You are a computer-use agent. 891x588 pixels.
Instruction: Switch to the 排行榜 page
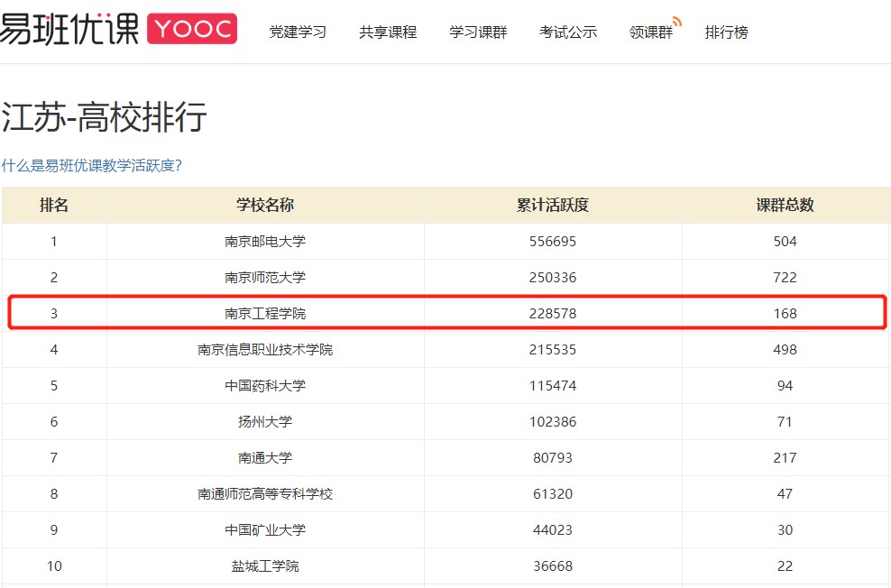tap(726, 32)
